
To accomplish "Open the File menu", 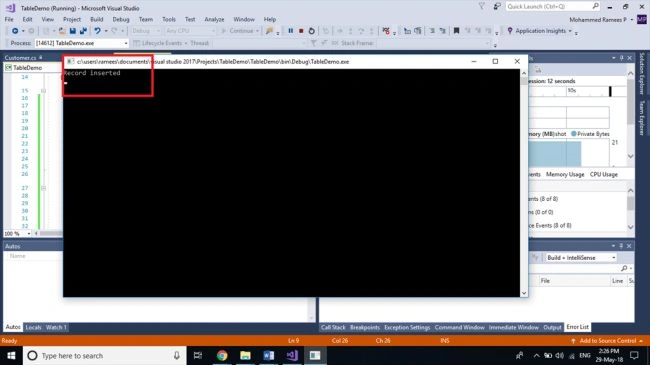I will (9, 19).
